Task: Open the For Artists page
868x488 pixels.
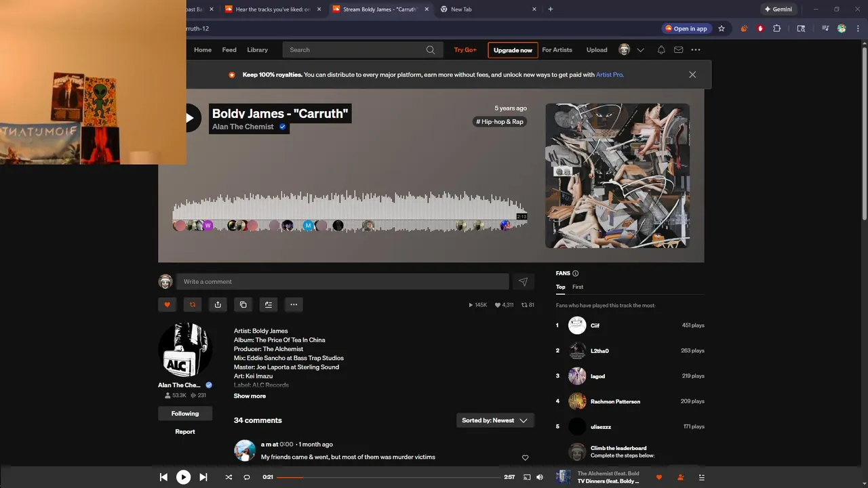Action: click(x=557, y=49)
